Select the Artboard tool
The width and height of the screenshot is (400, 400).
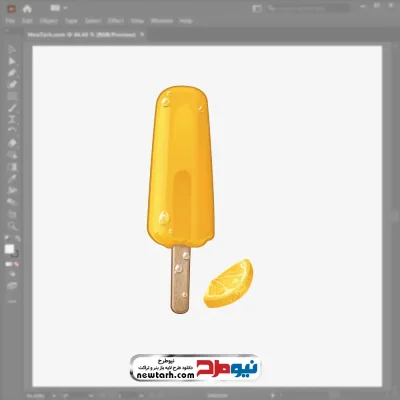coord(12,214)
